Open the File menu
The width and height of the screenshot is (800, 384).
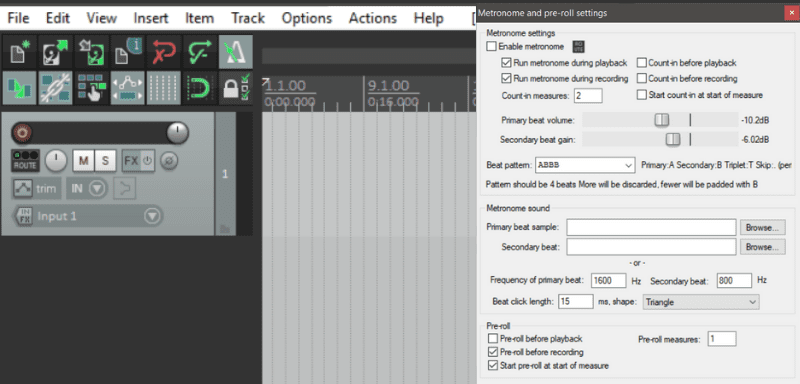pos(18,18)
